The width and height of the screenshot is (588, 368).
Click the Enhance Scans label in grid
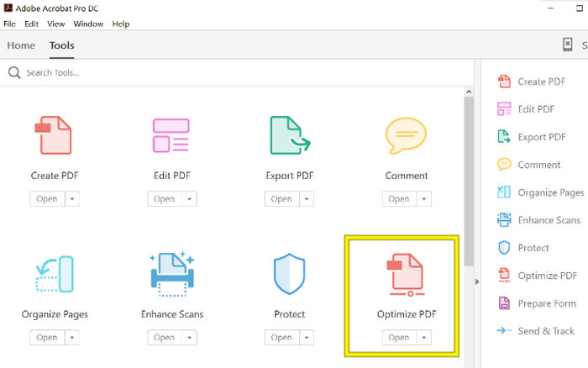[x=172, y=314]
